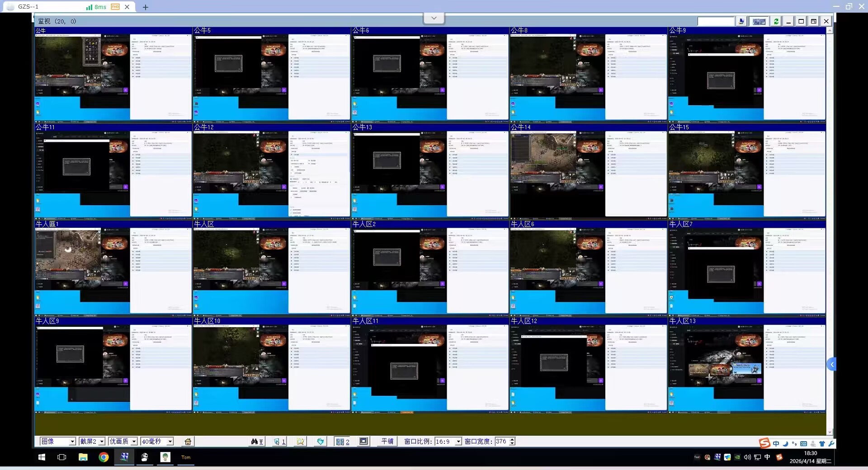Click the home icon in bottom toolbar
Image resolution: width=868 pixels, height=470 pixels.
point(188,442)
